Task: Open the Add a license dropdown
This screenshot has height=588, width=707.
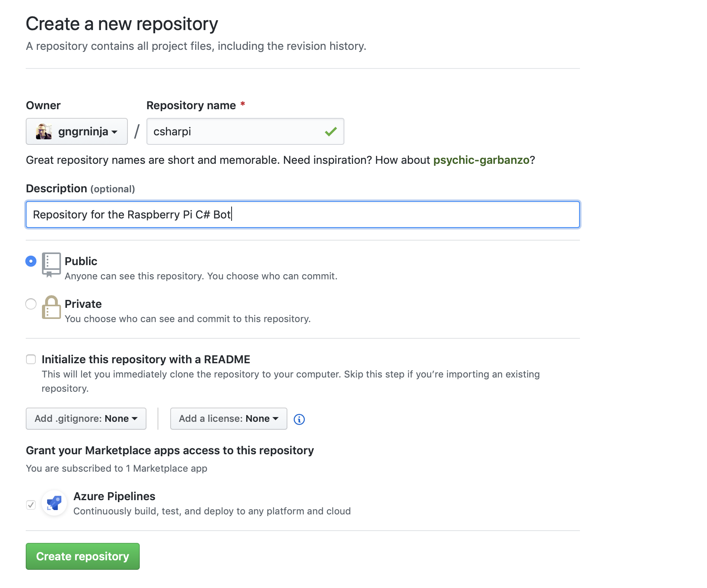Action: pyautogui.click(x=228, y=419)
